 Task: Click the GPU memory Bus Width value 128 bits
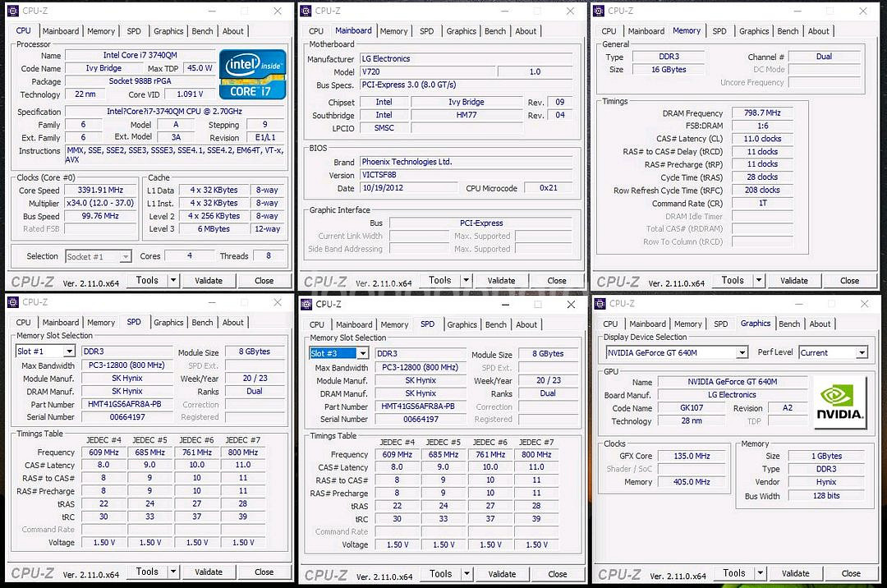pos(826,495)
